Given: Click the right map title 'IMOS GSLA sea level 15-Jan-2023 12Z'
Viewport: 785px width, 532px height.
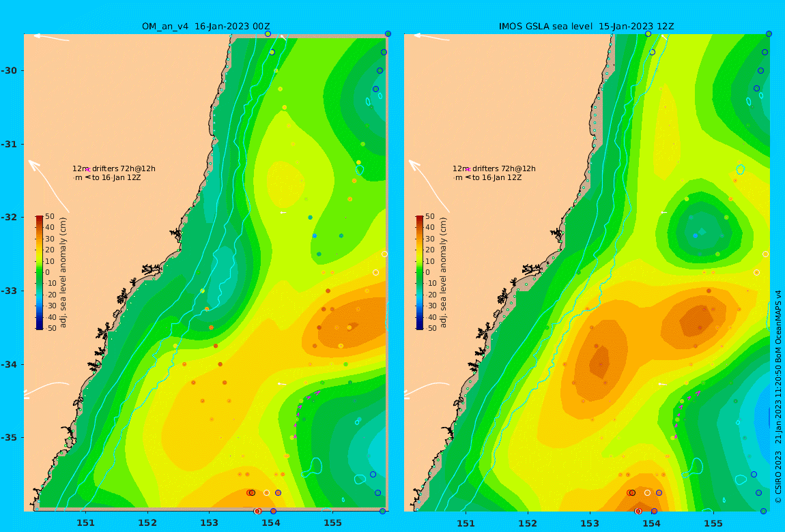Looking at the screenshot, I should pyautogui.click(x=586, y=27).
